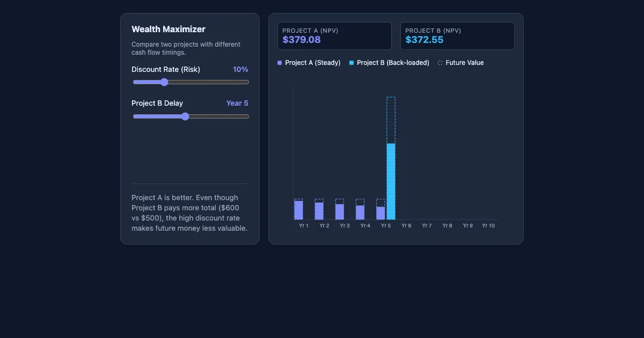Click the Yr 10 axis label
Screen dimensions: 644x338
point(488,226)
